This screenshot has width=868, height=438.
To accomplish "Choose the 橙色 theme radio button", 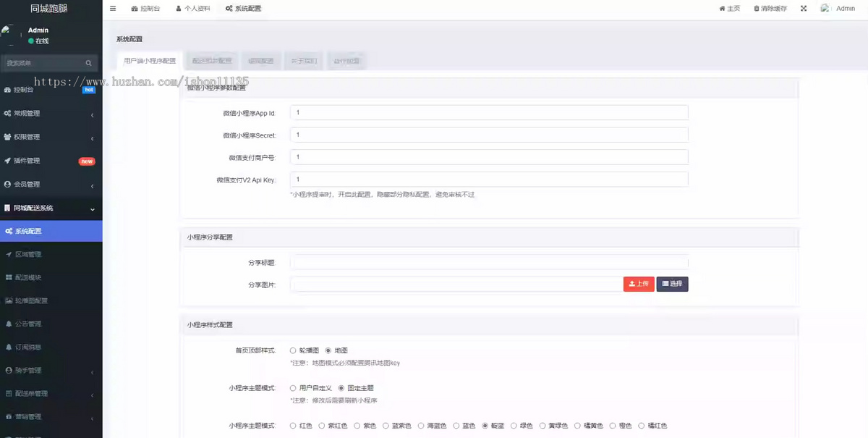I will tap(613, 426).
